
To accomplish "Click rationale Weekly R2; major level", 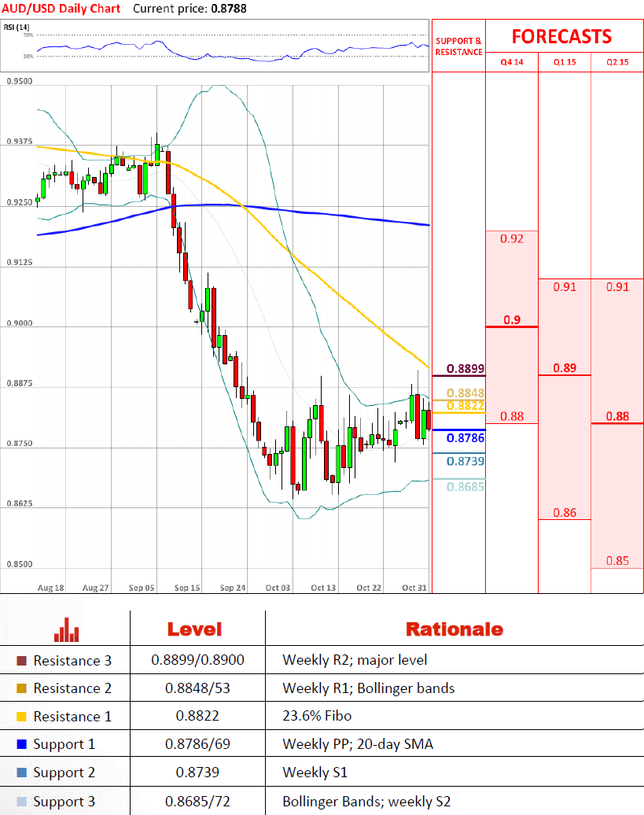I will coord(355,660).
